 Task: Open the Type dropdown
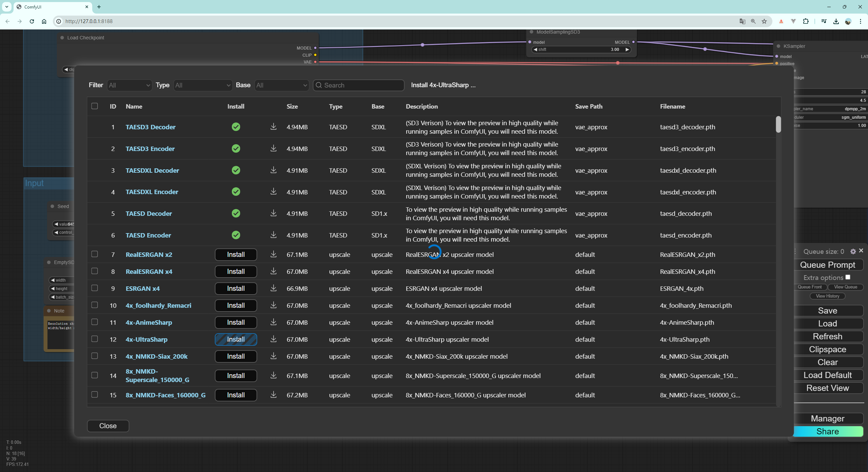point(203,85)
